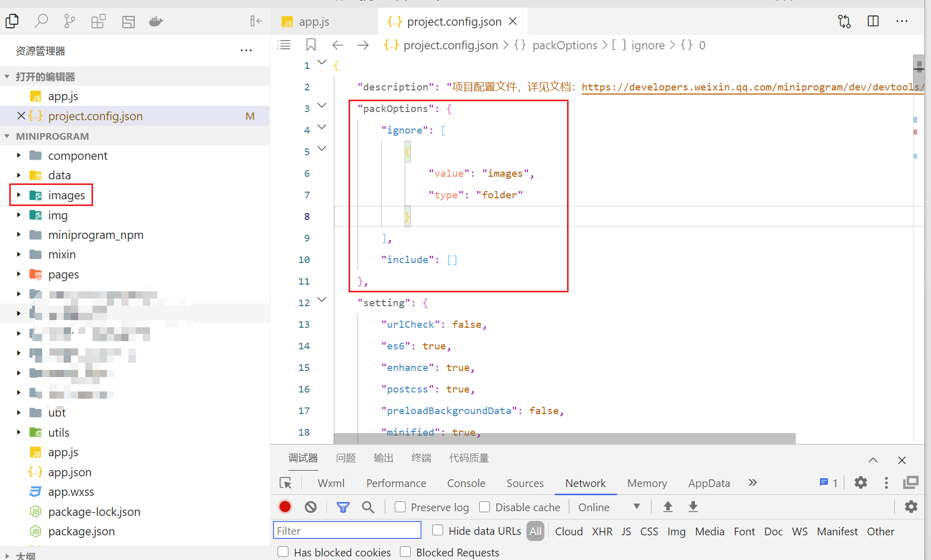Click the import HAR upload arrow
This screenshot has width=931, height=560.
(x=668, y=507)
